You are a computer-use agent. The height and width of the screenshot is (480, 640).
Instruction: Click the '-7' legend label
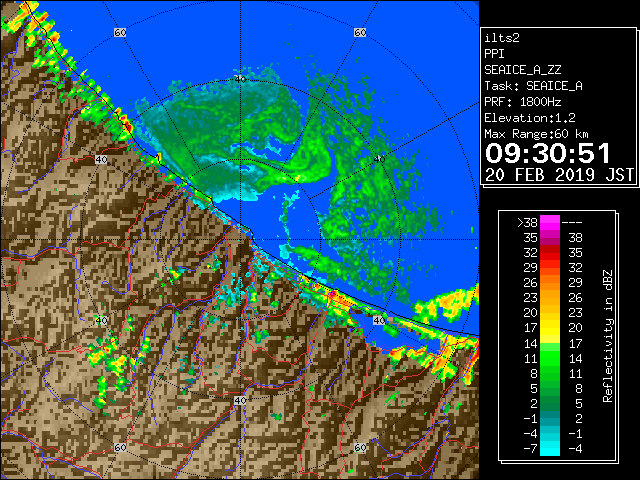click(x=530, y=449)
